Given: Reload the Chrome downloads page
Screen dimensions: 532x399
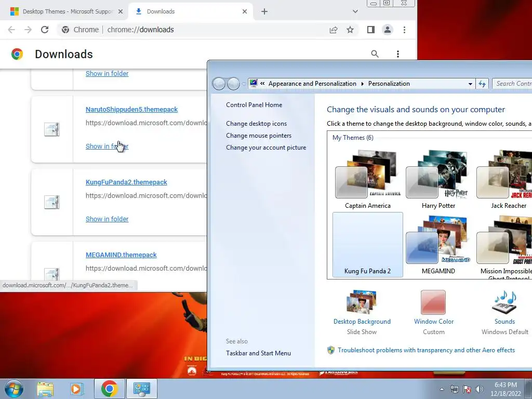Looking at the screenshot, I should click(45, 30).
